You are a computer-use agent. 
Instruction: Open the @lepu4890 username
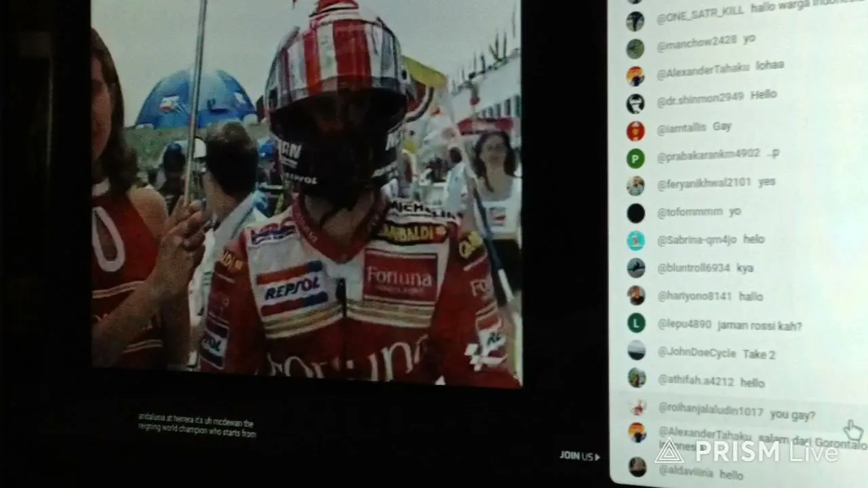point(684,325)
